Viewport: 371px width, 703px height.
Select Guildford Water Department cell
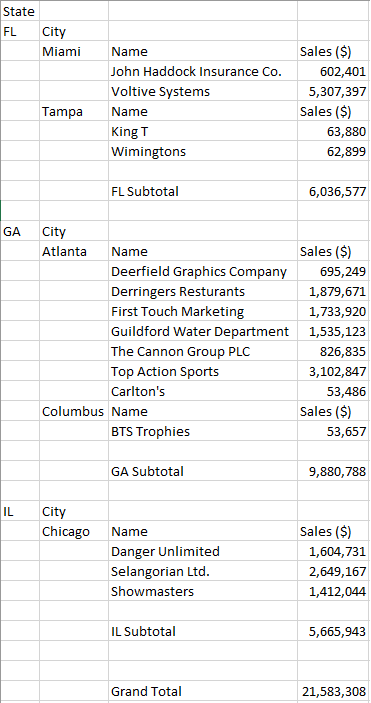pyautogui.click(x=203, y=331)
